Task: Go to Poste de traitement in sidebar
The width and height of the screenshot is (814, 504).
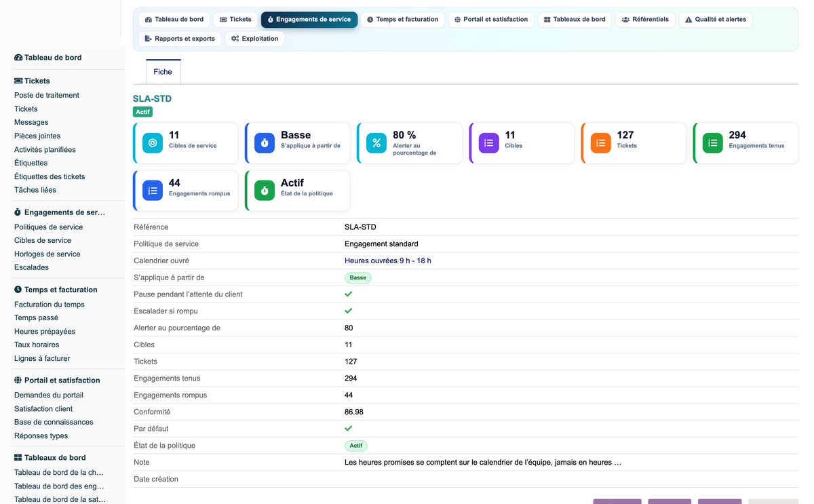Action: click(x=47, y=96)
